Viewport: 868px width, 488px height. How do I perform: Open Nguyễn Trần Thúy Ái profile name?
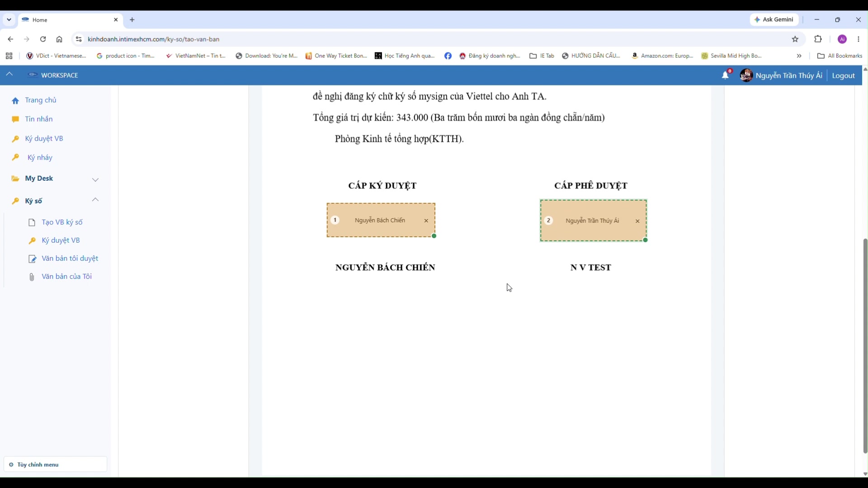pyautogui.click(x=789, y=75)
